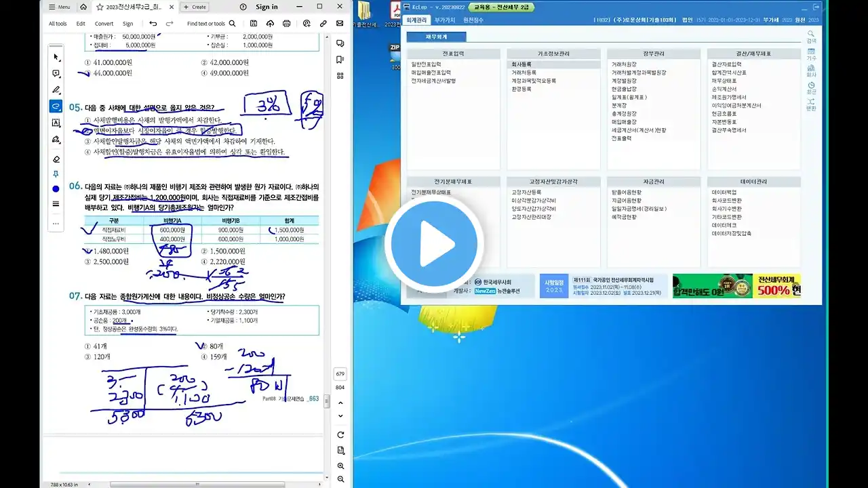Go to the next PDF page
Viewport: 868px width, 488px height.
340,416
